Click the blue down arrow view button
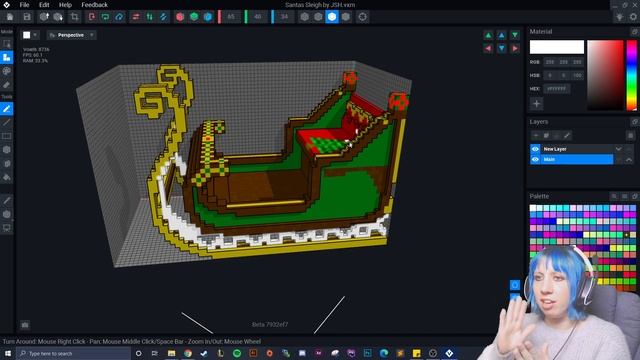This screenshot has height=360, width=640. coord(502,49)
